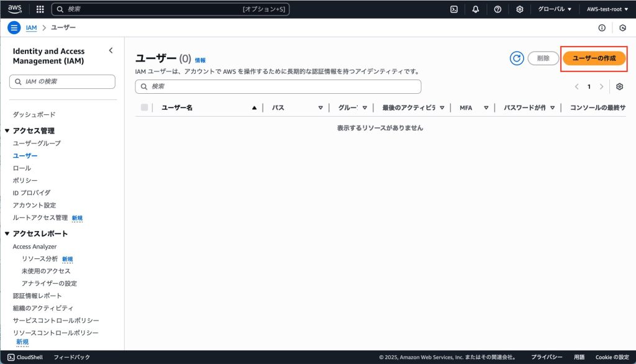
Task: Select page number 1 in pagination
Action: point(589,86)
